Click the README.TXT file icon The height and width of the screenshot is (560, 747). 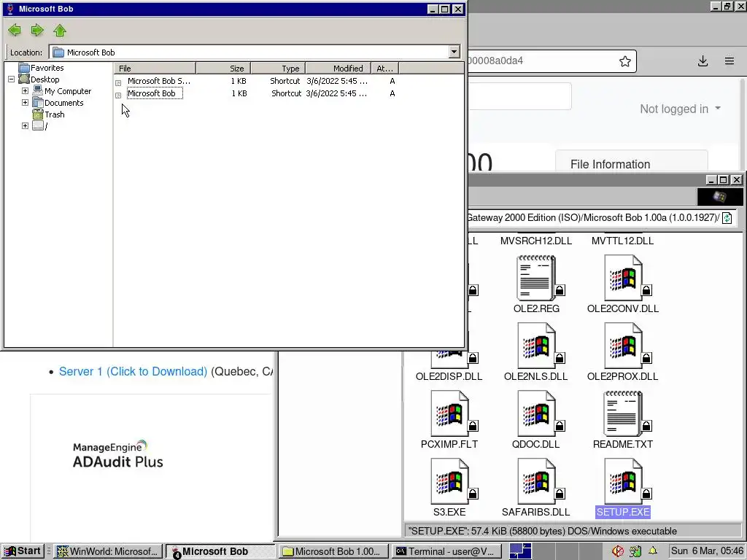coord(623,414)
